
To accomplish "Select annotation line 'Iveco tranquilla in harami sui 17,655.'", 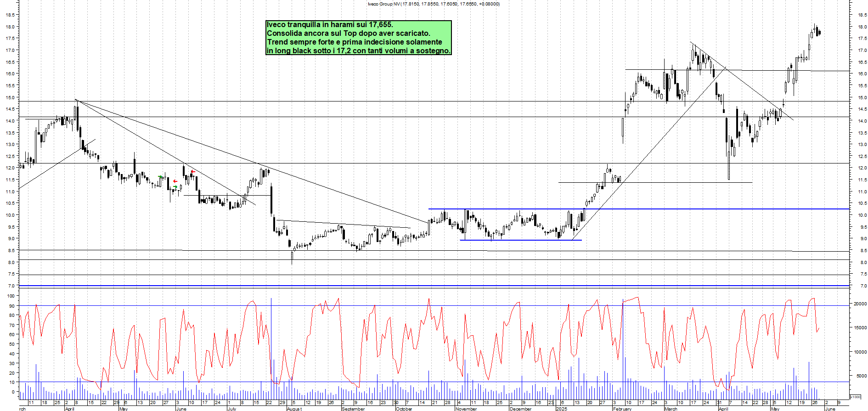I will click(330, 25).
